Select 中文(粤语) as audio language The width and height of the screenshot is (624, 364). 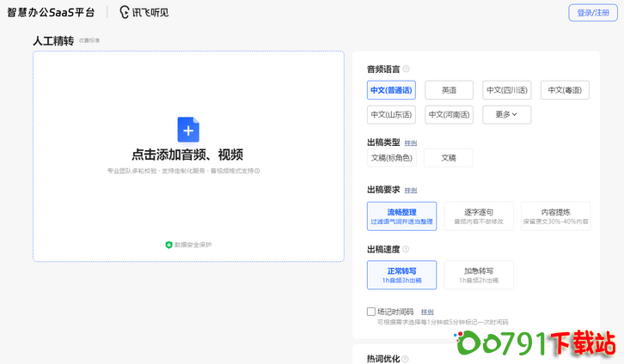[x=565, y=90]
